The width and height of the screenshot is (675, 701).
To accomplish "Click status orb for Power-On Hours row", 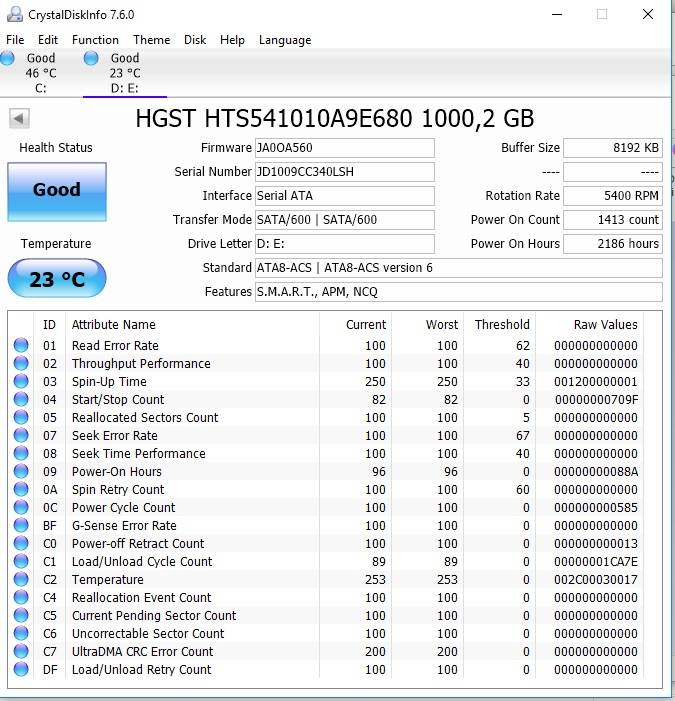I will [21, 472].
